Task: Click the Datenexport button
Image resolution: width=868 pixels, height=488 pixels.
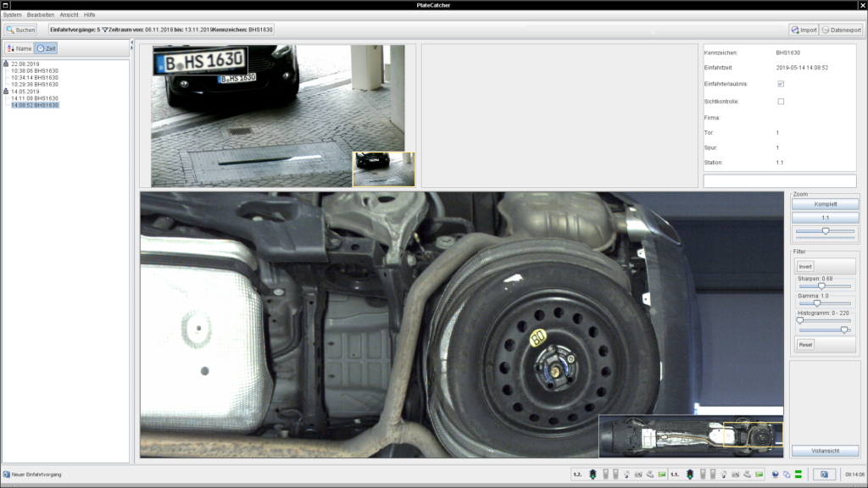Action: pyautogui.click(x=841, y=30)
